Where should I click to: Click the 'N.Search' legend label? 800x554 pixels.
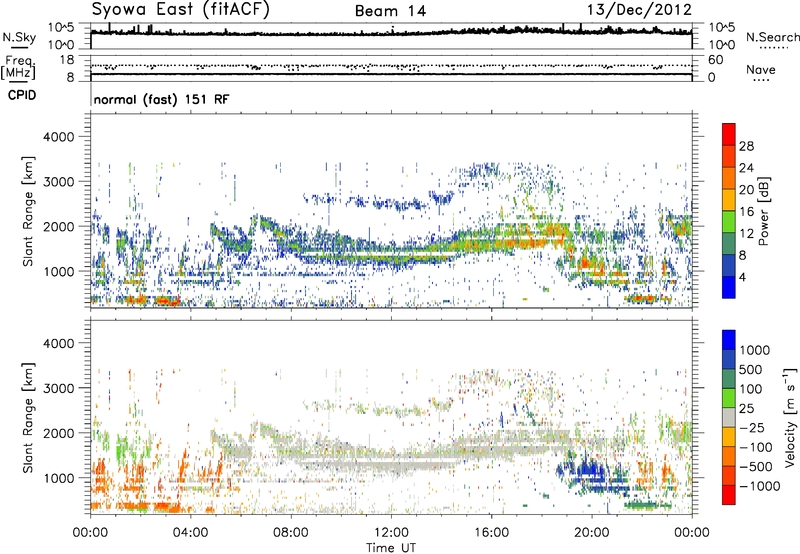coord(773,37)
